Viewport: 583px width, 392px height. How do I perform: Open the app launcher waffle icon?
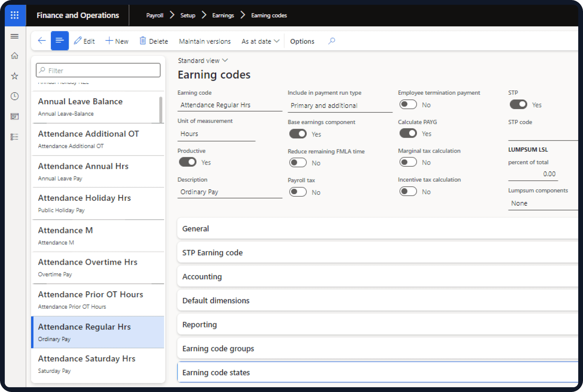click(x=15, y=15)
